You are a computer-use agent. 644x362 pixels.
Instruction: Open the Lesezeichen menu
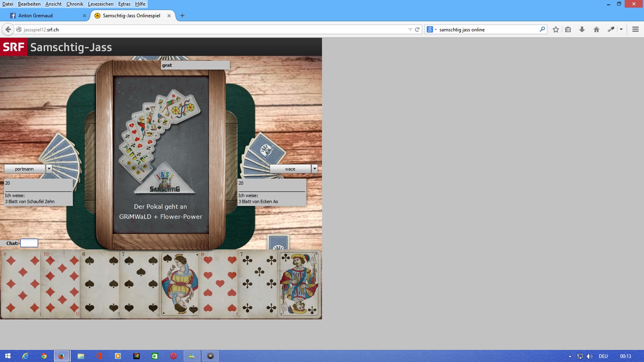click(x=101, y=4)
